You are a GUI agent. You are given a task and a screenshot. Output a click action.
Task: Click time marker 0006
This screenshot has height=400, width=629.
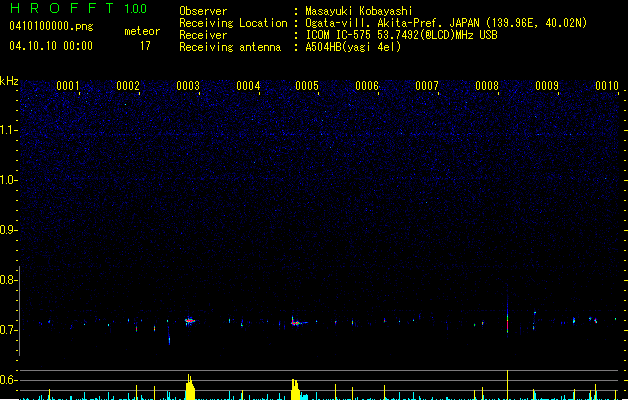click(x=367, y=85)
